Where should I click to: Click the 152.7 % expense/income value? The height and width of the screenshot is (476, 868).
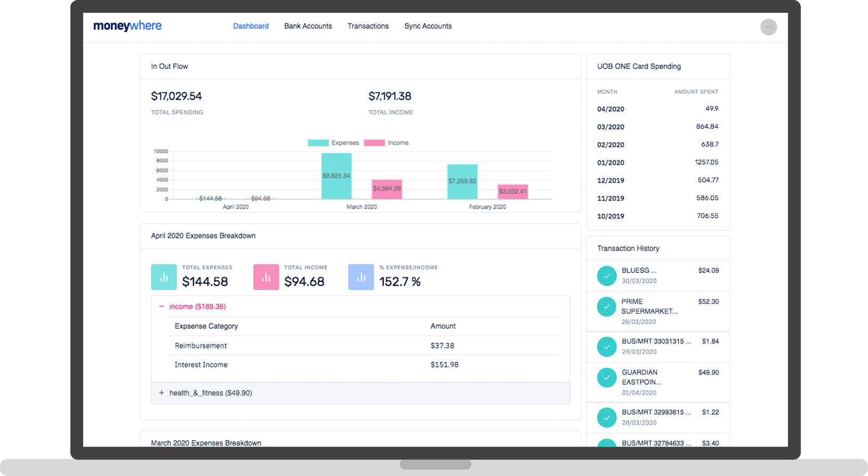tap(400, 282)
